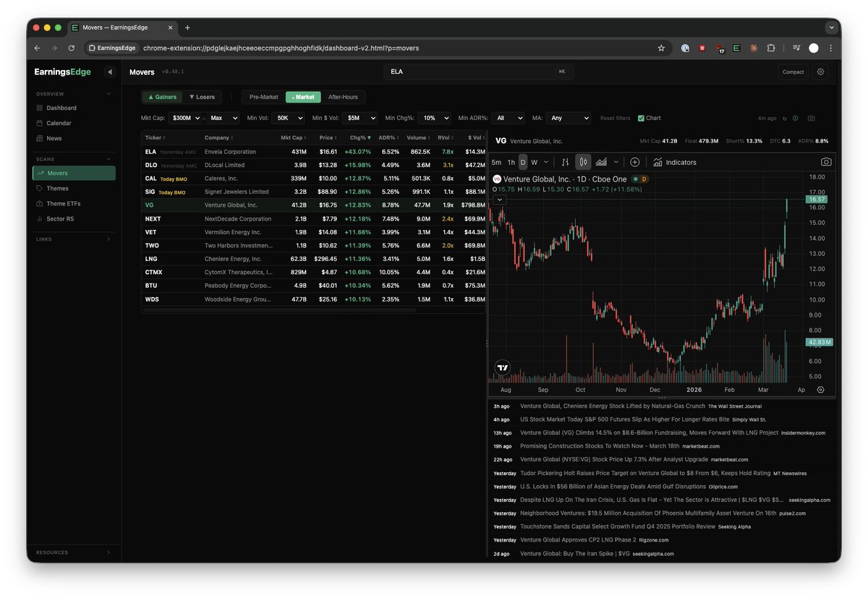Viewport: 868px width, 598px height.
Task: Open the Mkt Cap $300M minimum dropdown
Action: click(185, 118)
